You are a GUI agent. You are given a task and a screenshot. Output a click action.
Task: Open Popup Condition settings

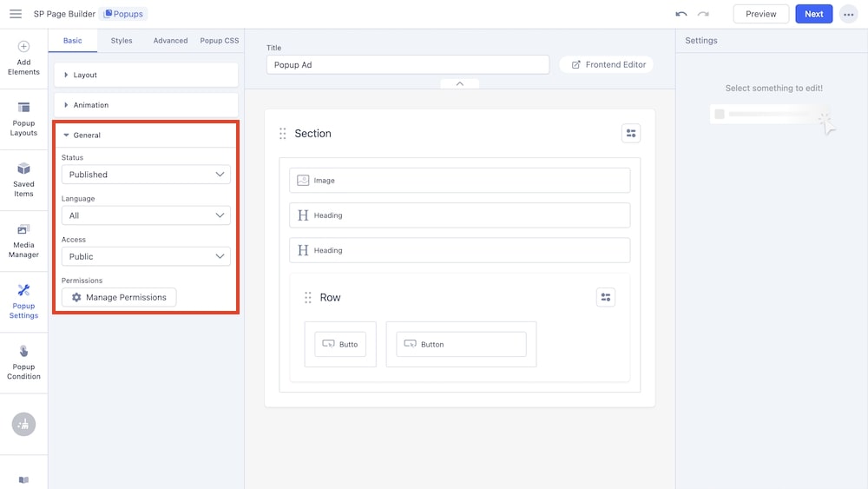click(x=23, y=362)
